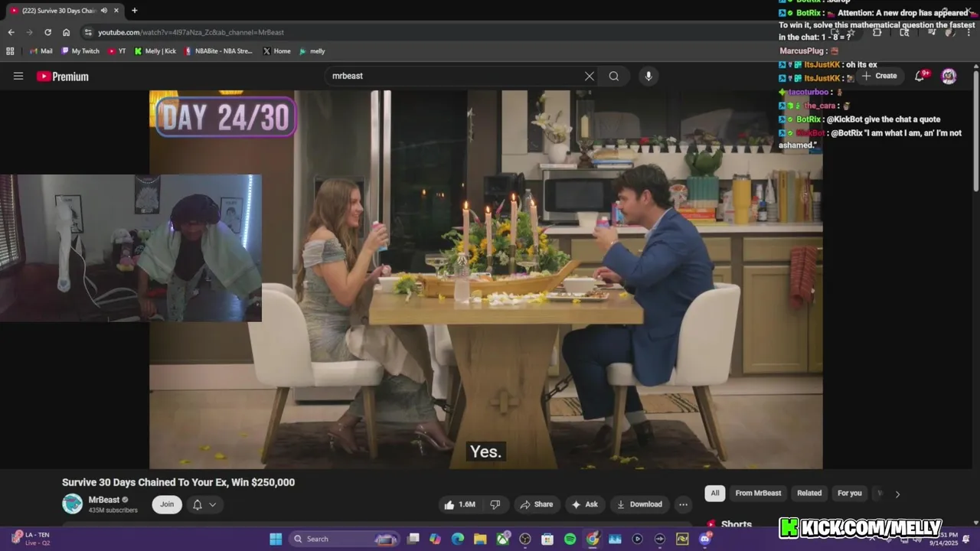The width and height of the screenshot is (980, 551).
Task: Go back in browser history
Action: (x=11, y=32)
